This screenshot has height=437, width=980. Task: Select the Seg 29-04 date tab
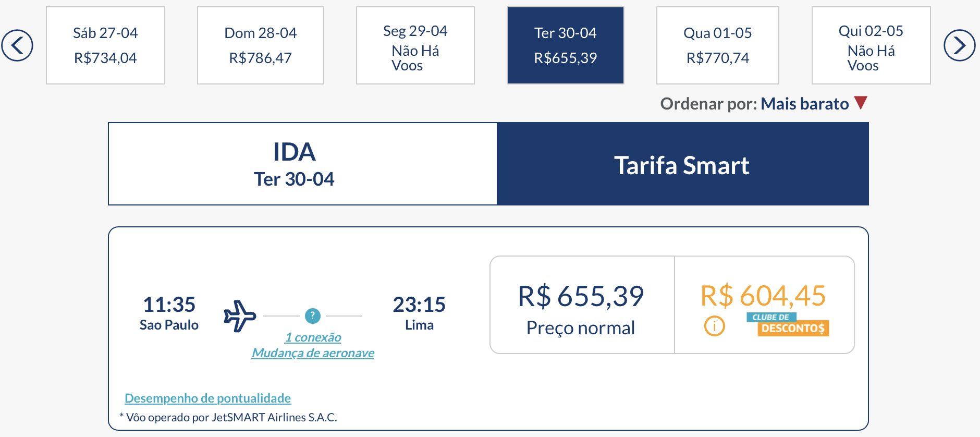tap(415, 45)
